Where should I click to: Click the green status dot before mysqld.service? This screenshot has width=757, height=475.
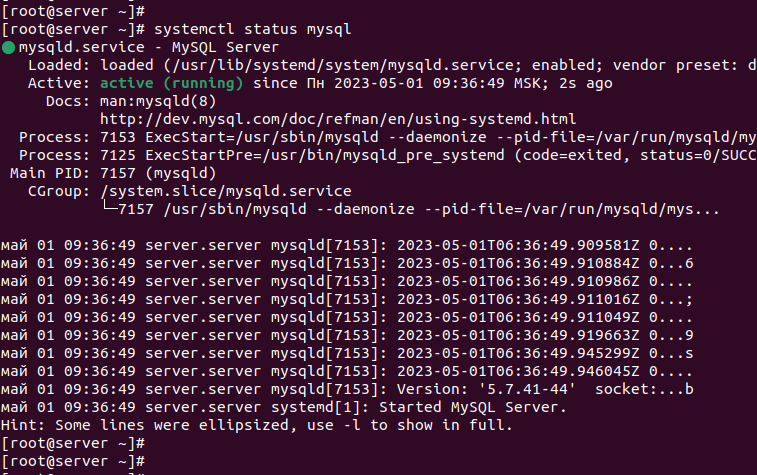click(x=8, y=47)
